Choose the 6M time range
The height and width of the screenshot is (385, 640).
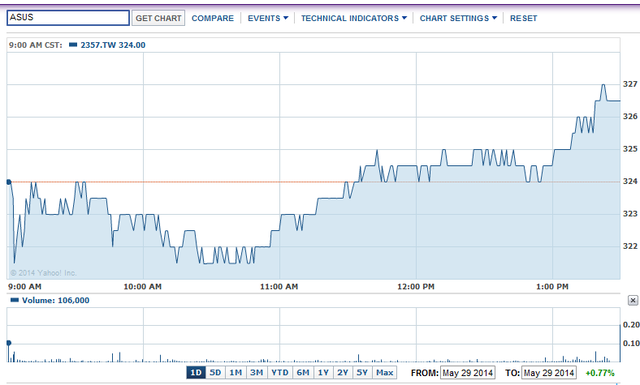[x=303, y=372]
